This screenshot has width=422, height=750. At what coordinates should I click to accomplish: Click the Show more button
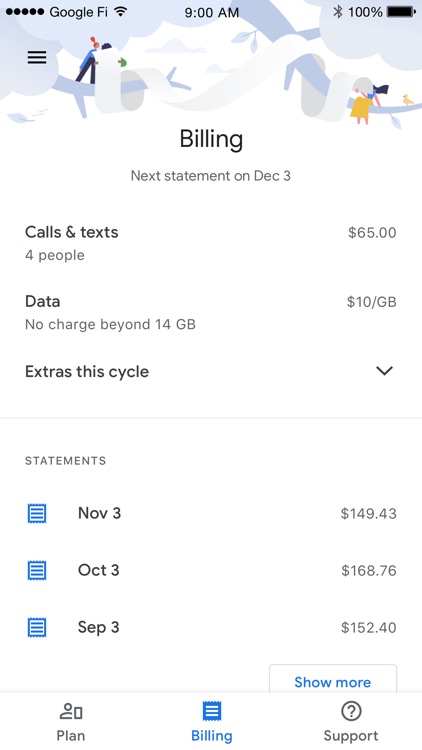point(333,679)
